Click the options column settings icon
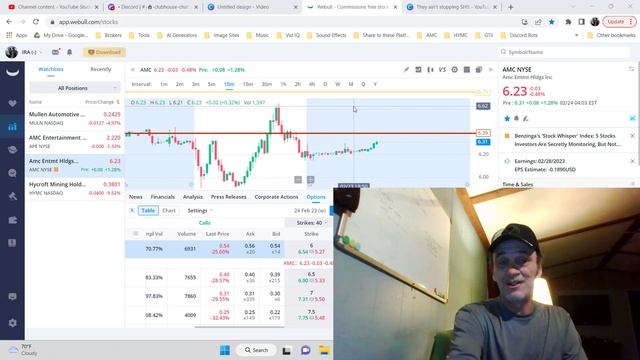Image resolution: width=640 pixels, height=360 pixels. click(x=136, y=234)
